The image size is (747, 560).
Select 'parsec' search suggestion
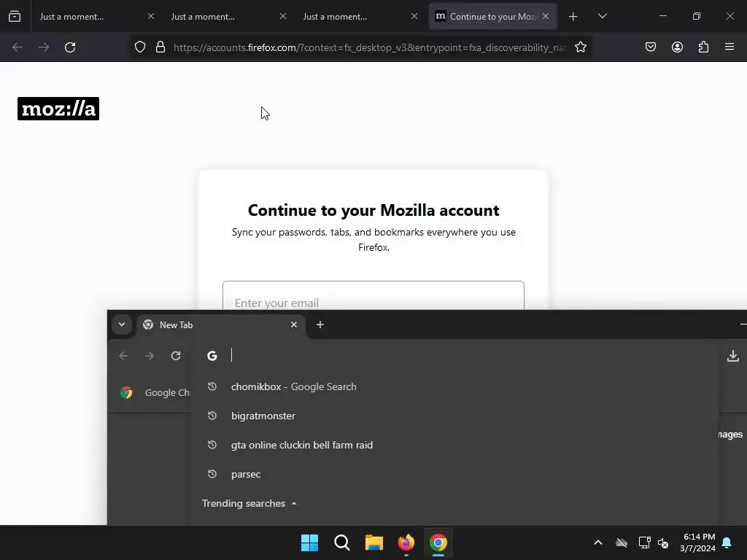455,474
